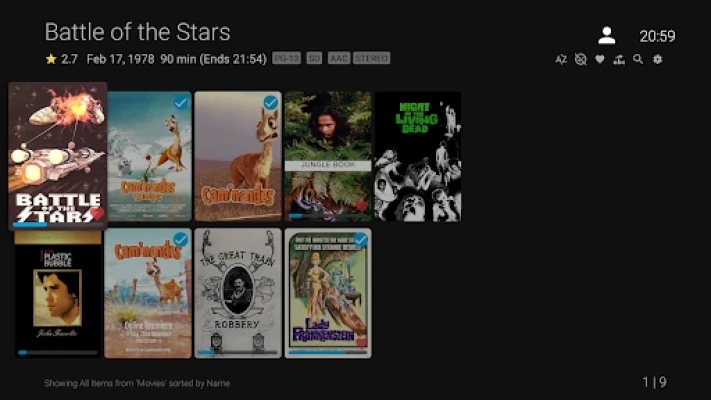Viewport: 711px width, 400px height.
Task: Toggle watched checkmark on Lady Frankenstein poster
Action: coord(360,239)
